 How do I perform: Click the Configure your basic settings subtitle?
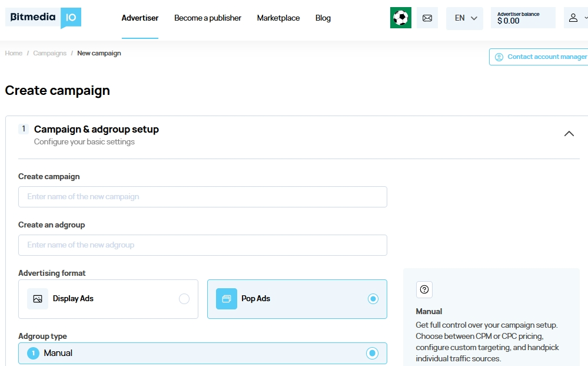[x=84, y=142]
